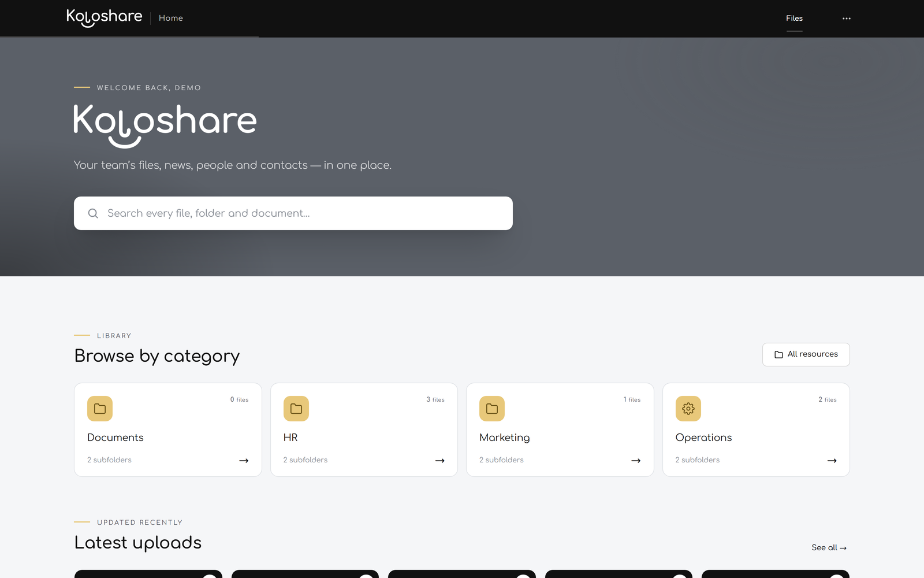
Task: Open the Marketing category title
Action: point(505,438)
